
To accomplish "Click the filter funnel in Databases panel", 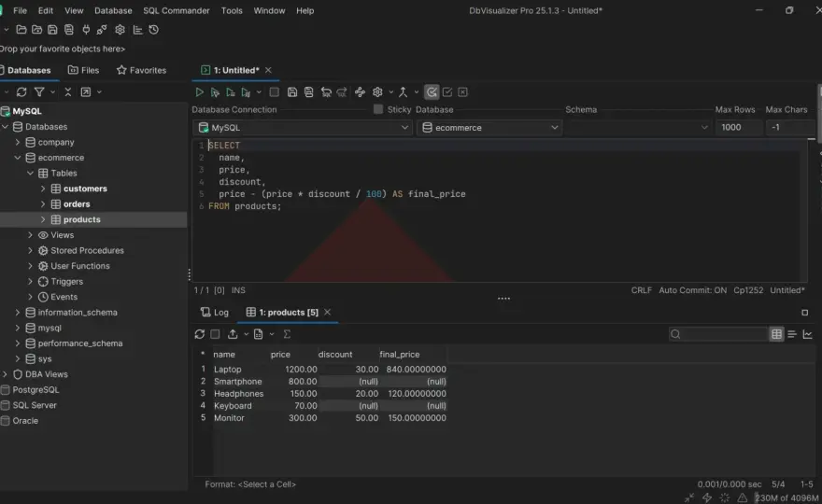I will click(39, 92).
